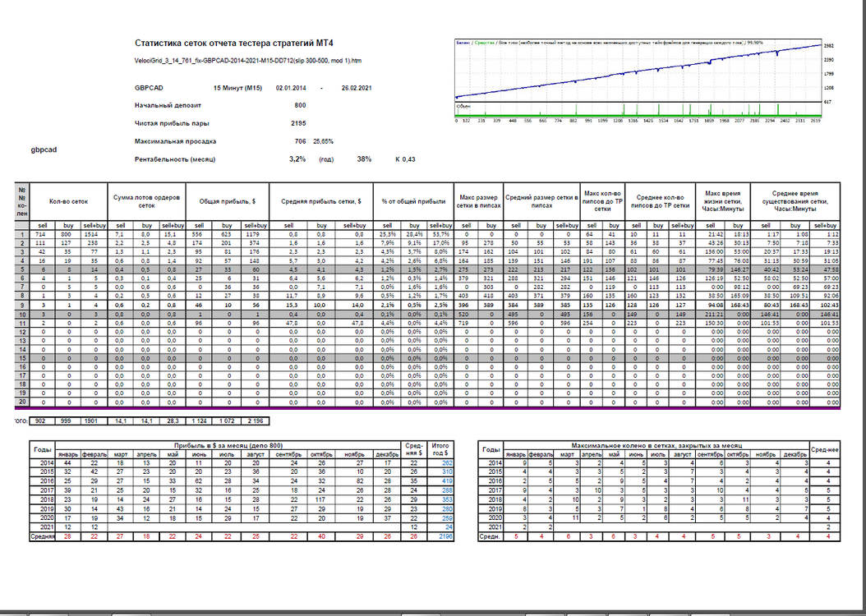Select the time cell '211:21'

710,314
